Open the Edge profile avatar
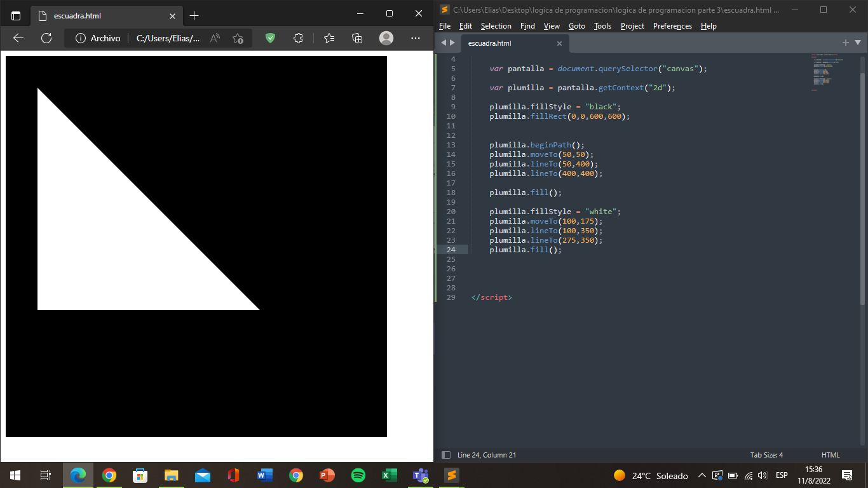This screenshot has width=868, height=488. click(386, 38)
